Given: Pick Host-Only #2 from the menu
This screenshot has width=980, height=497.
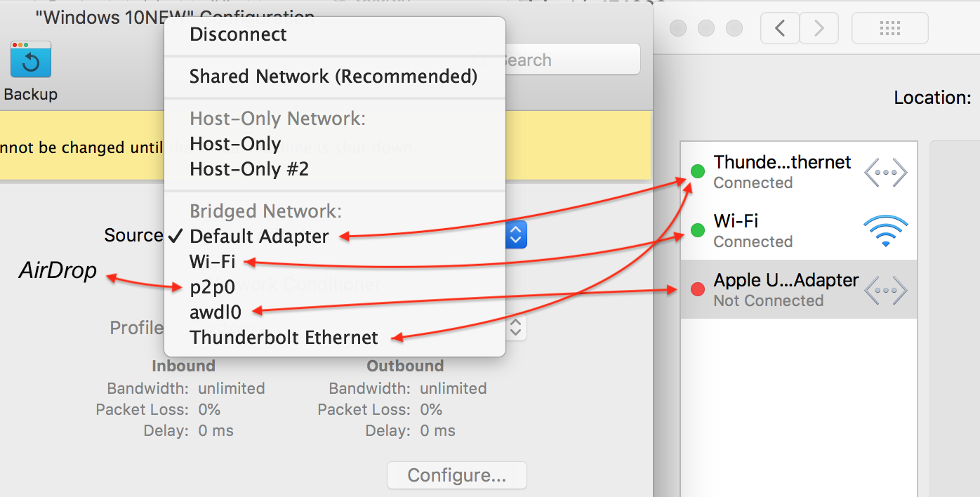Looking at the screenshot, I should [249, 169].
